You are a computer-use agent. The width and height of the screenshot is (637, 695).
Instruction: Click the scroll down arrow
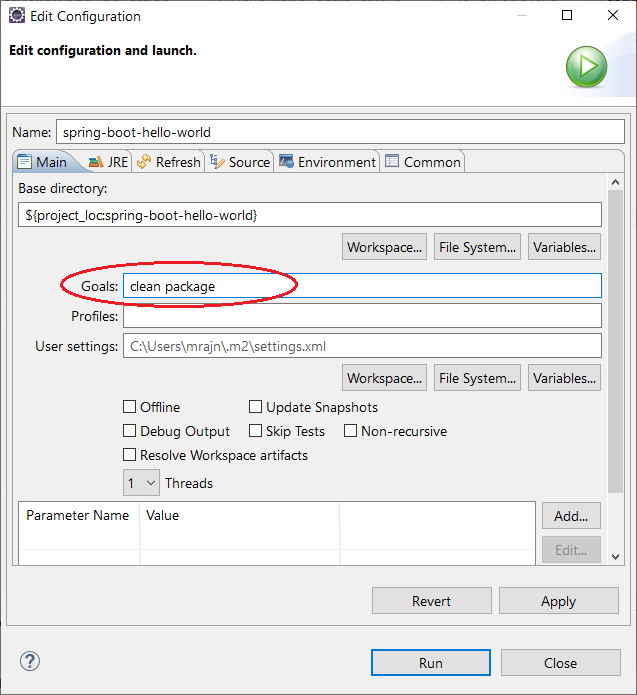coord(615,557)
